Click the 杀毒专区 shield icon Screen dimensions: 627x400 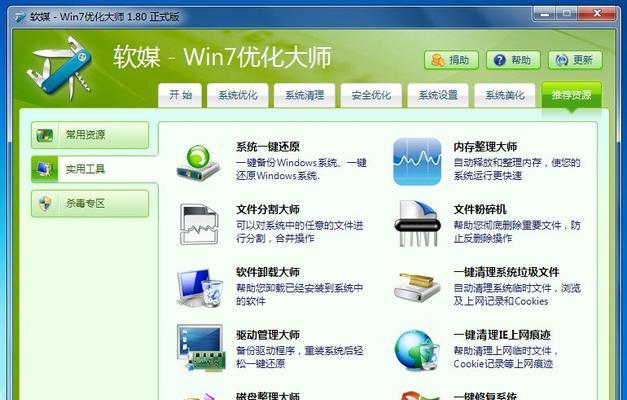[45, 203]
